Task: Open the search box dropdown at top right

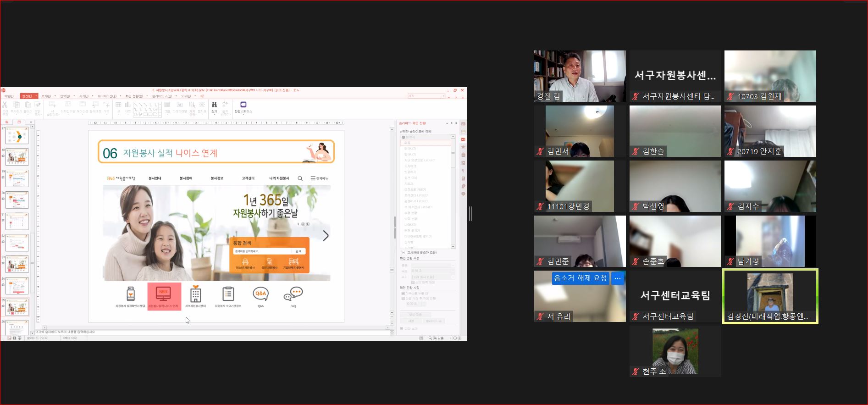Action: point(443,96)
